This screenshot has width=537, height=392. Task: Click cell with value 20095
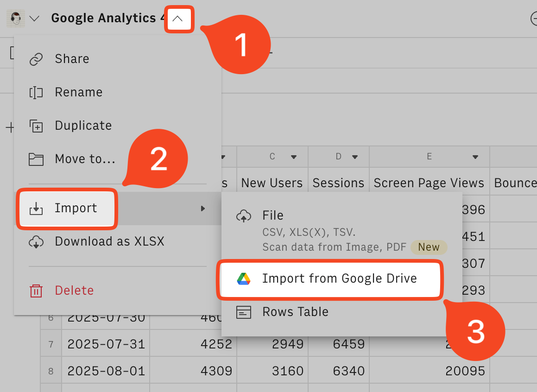[x=430, y=371]
